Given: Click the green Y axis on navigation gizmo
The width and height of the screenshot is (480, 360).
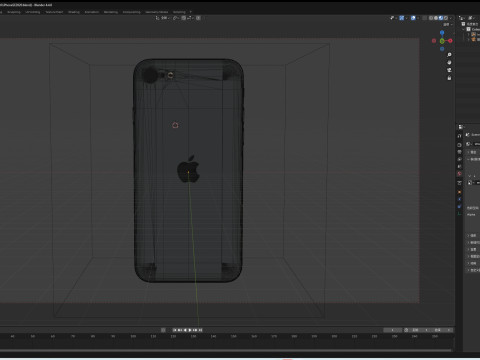Looking at the screenshot, I should point(442,41).
